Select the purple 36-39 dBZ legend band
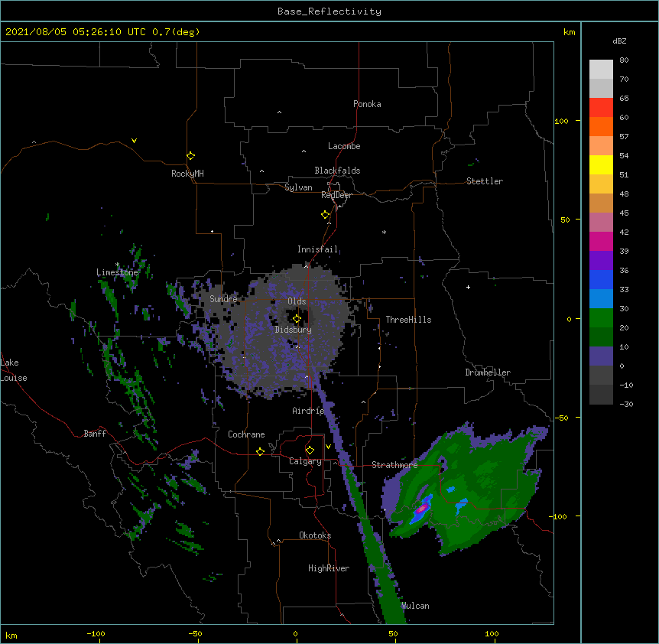Screen dimensions: 659x644 601,260
